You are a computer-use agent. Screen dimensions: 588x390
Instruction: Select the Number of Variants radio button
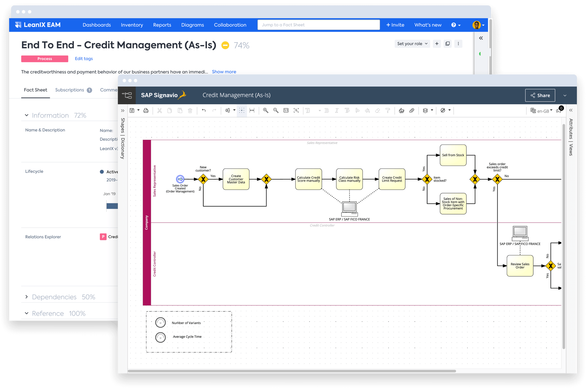(x=161, y=322)
